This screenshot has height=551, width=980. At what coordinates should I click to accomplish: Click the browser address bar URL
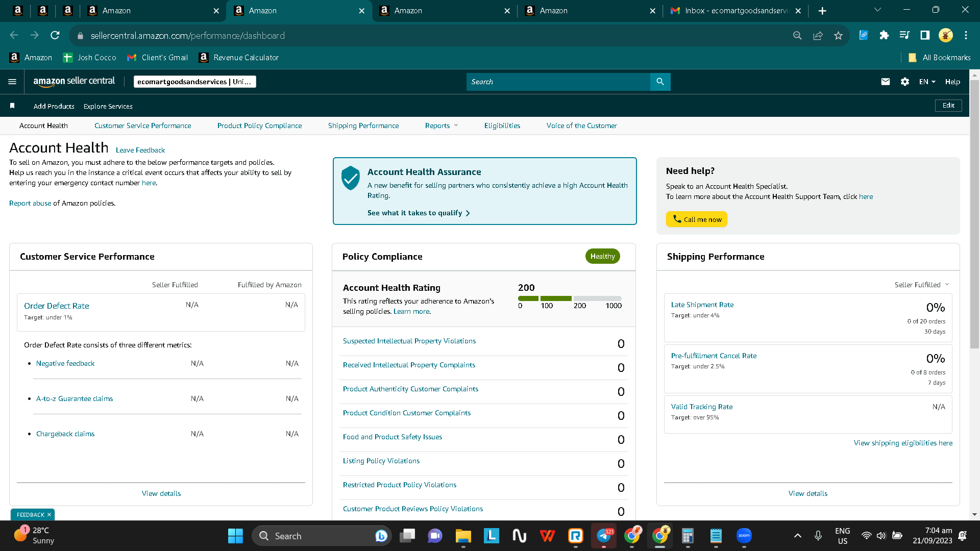point(188,36)
